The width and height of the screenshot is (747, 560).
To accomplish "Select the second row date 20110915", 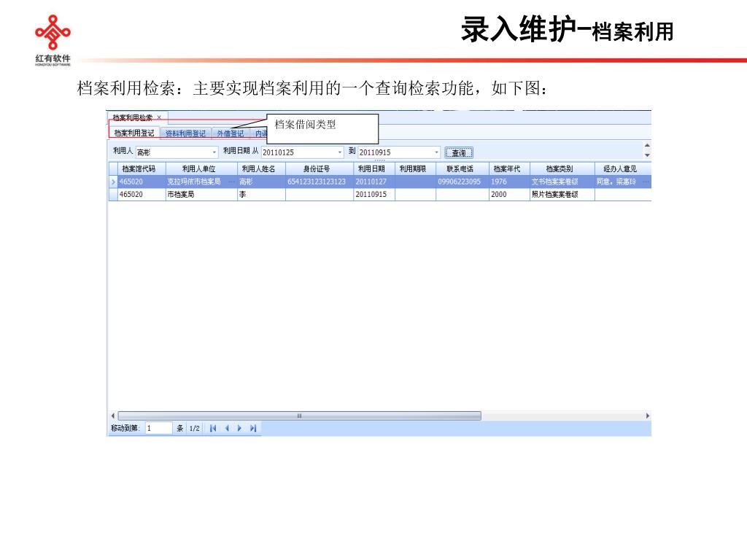I will (374, 194).
